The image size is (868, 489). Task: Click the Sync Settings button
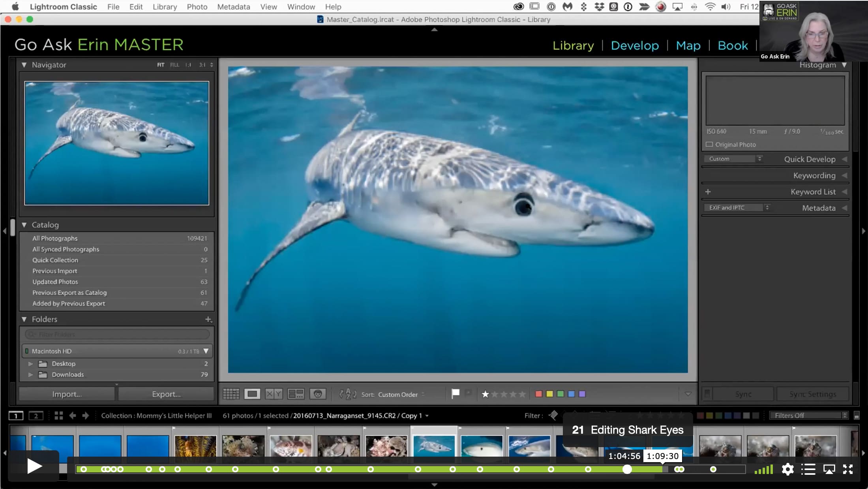(x=813, y=394)
